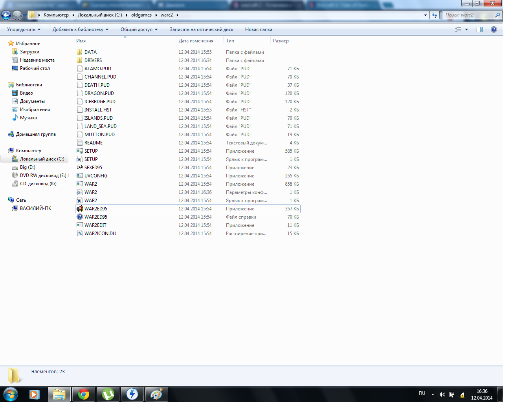Select the ALAMO.PUD file name
This screenshot has height=420, width=510.
[98, 69]
